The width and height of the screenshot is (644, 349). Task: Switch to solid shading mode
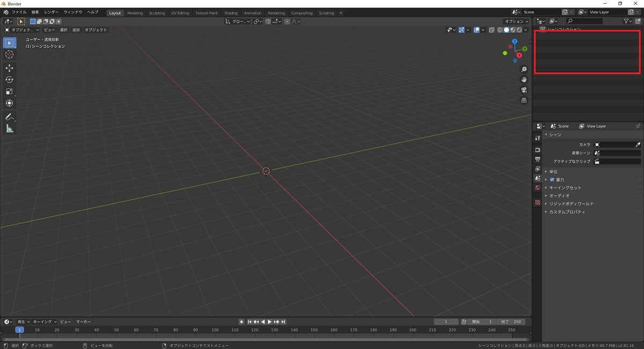pos(506,30)
